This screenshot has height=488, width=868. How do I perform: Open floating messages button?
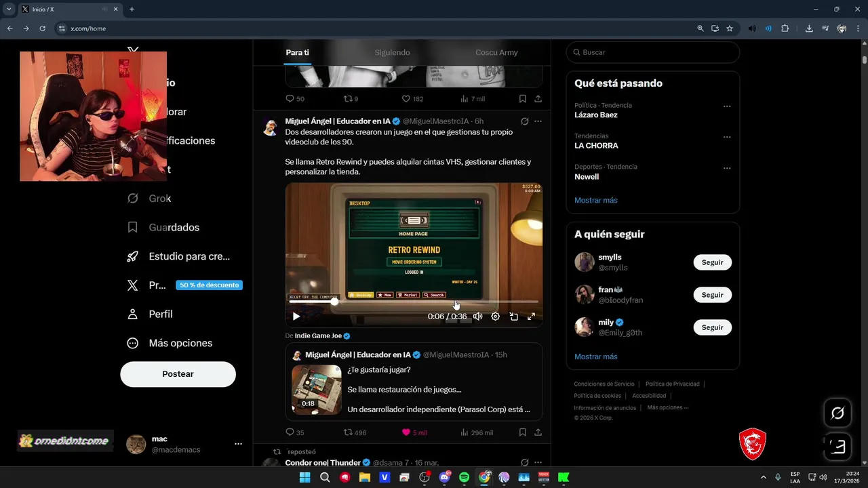click(837, 447)
